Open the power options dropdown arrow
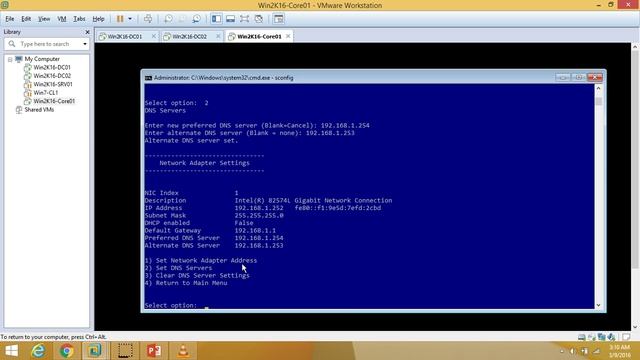 130,19
